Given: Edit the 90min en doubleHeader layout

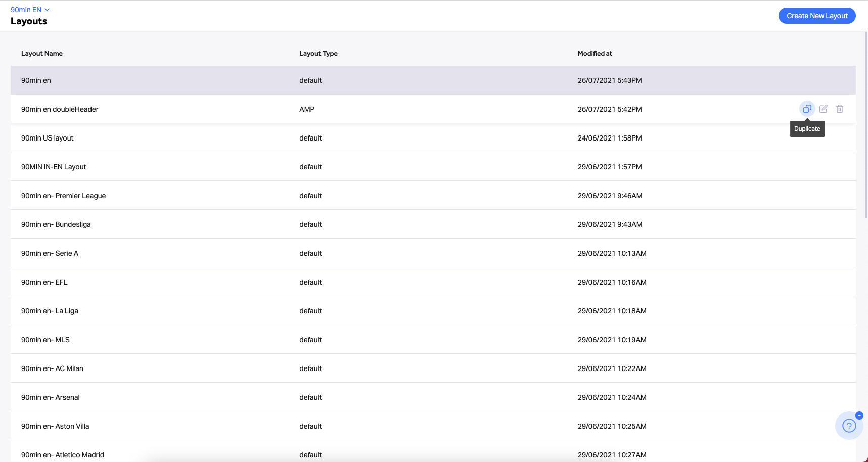Looking at the screenshot, I should [824, 109].
